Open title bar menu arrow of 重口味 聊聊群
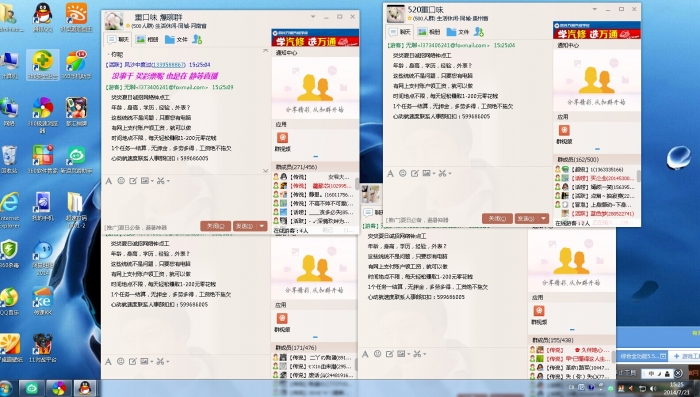The image size is (700, 397). tap(313, 17)
